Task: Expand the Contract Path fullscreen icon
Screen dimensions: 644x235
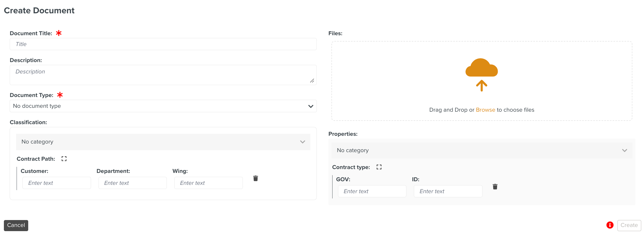Action: tap(64, 159)
